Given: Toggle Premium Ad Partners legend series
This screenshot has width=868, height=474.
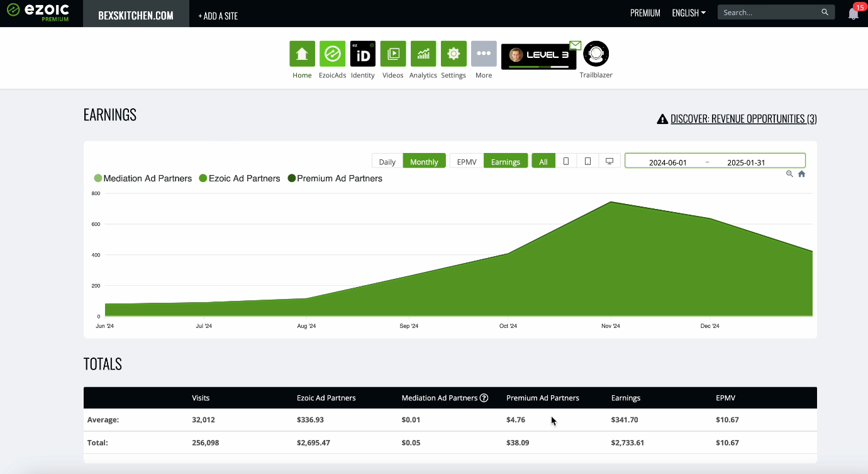Looking at the screenshot, I should pos(335,179).
